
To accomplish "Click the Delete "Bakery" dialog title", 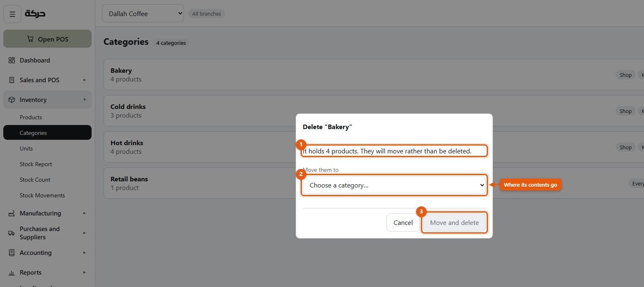I will pyautogui.click(x=327, y=127).
